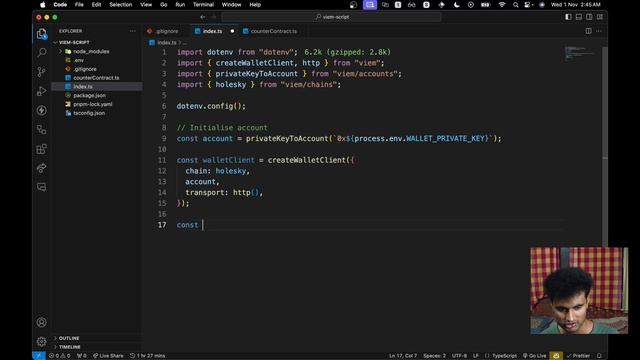Click the 1 hr 27 mins time tracker
Screen dimensions: 640x360
[x=147, y=356]
